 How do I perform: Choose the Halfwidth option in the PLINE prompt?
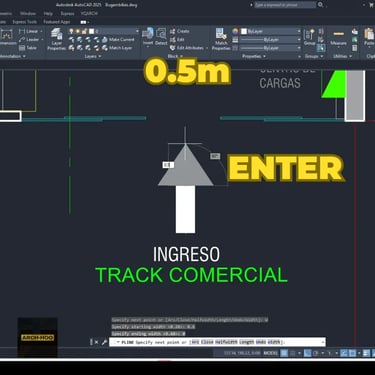click(226, 342)
